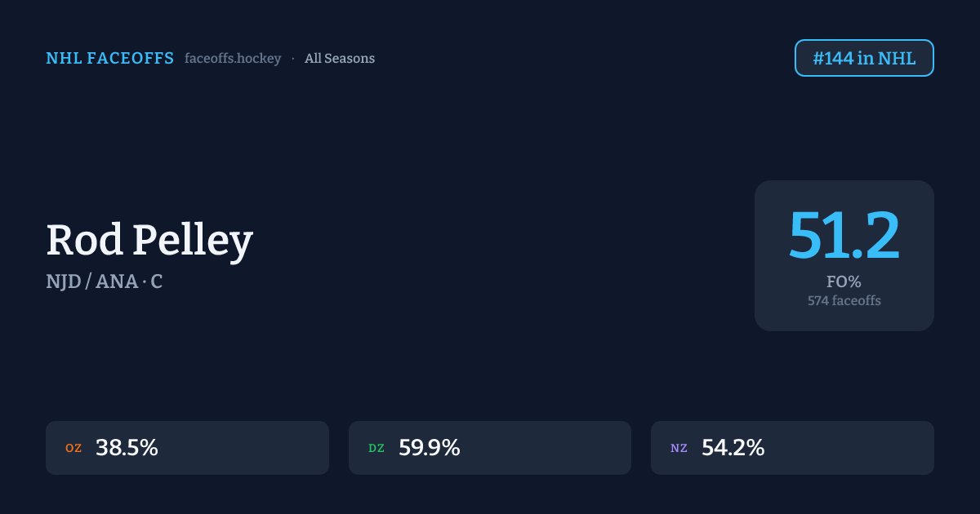Click the Rod Pelley player name
This screenshot has width=980, height=514.
[149, 241]
